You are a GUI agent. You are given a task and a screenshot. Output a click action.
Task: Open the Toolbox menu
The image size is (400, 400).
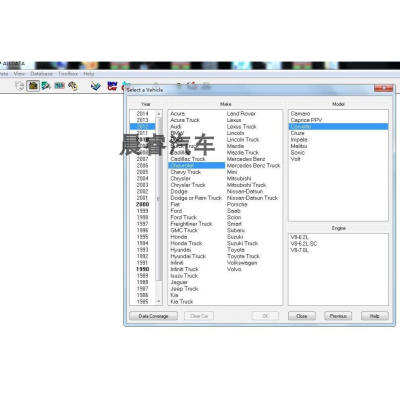click(68, 74)
